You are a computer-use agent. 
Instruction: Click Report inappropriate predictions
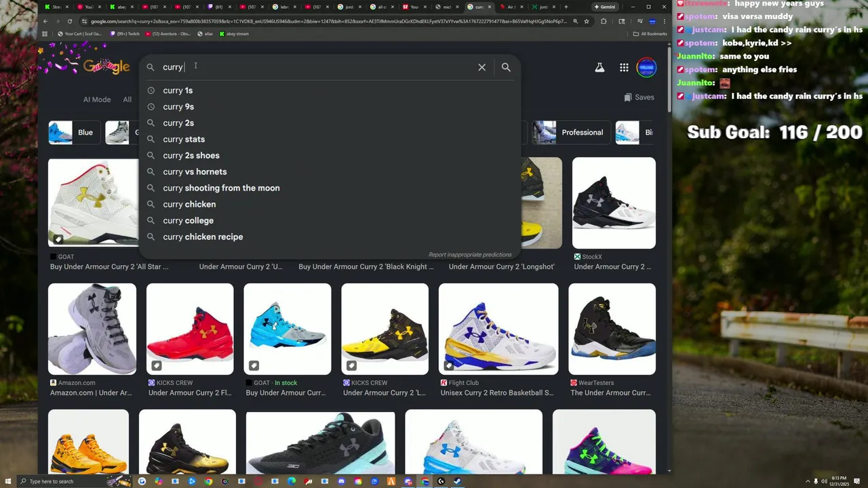coord(470,255)
